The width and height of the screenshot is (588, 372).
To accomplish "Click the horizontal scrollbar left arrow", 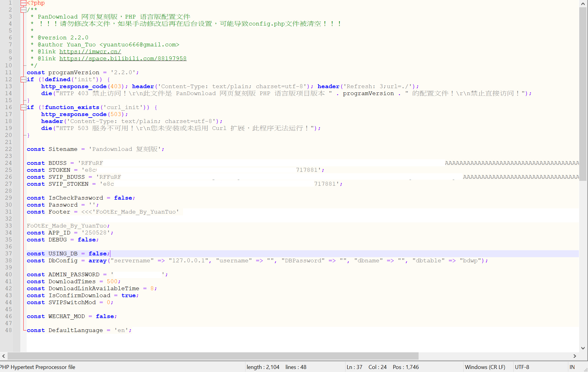I will click(3, 356).
